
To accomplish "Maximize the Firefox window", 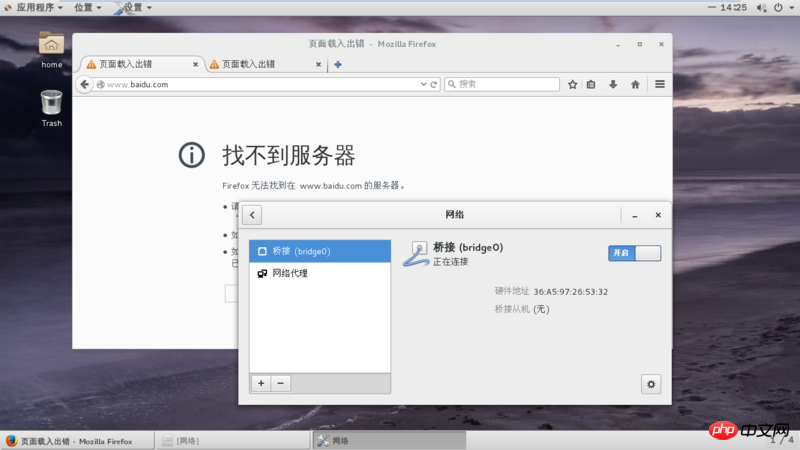I will [x=639, y=44].
